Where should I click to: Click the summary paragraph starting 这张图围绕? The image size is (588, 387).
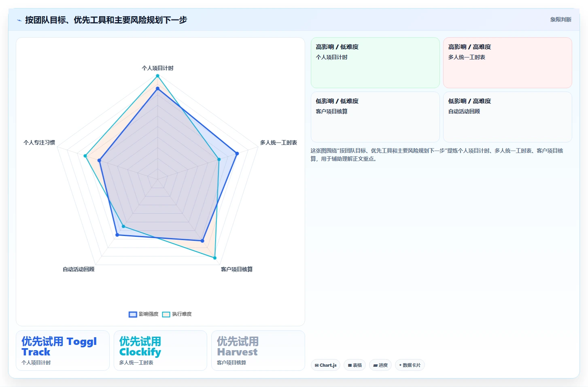coord(437,155)
